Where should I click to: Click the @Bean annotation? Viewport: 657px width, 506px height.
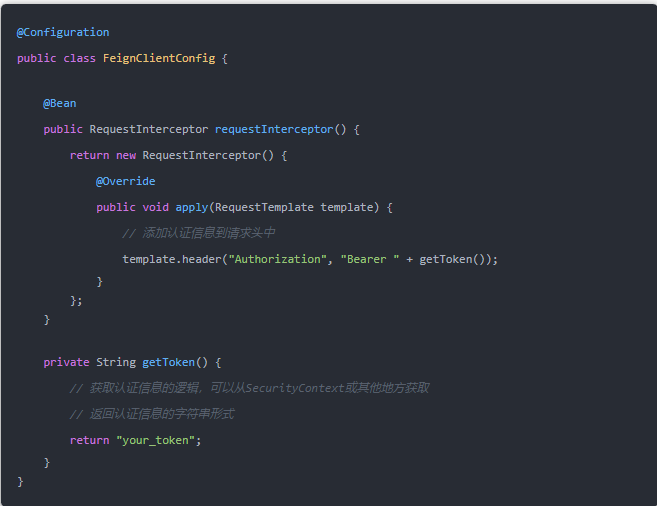pos(60,103)
